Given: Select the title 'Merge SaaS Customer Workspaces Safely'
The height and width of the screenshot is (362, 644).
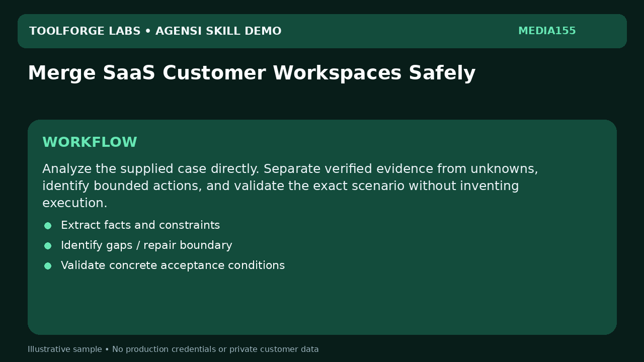Looking at the screenshot, I should tap(252, 73).
